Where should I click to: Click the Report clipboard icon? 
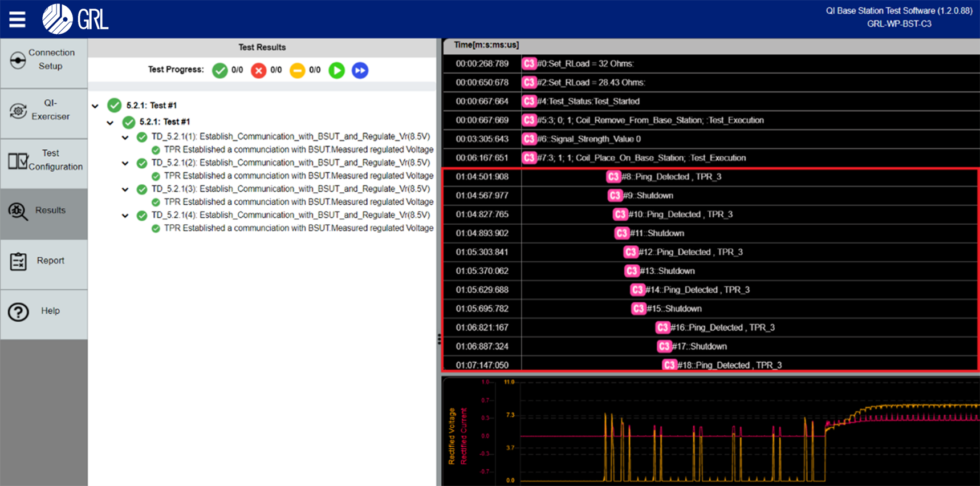coord(18,261)
